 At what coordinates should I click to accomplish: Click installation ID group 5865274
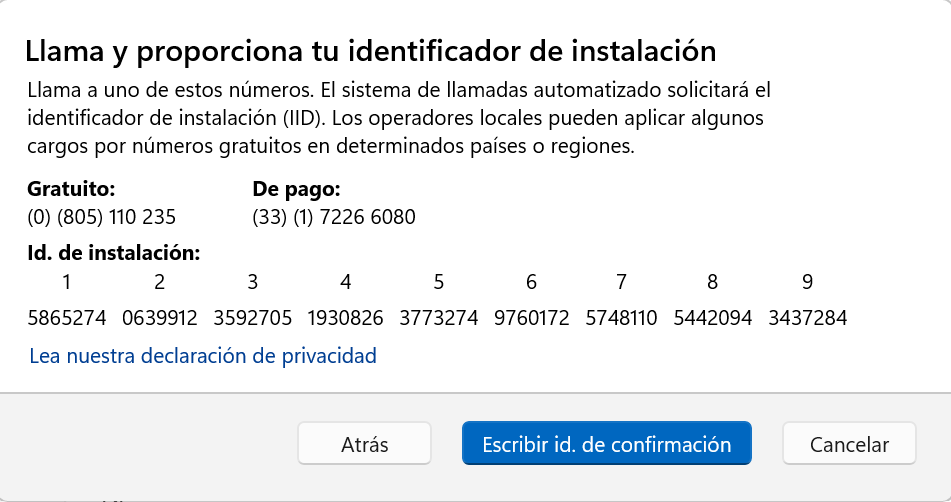67,318
